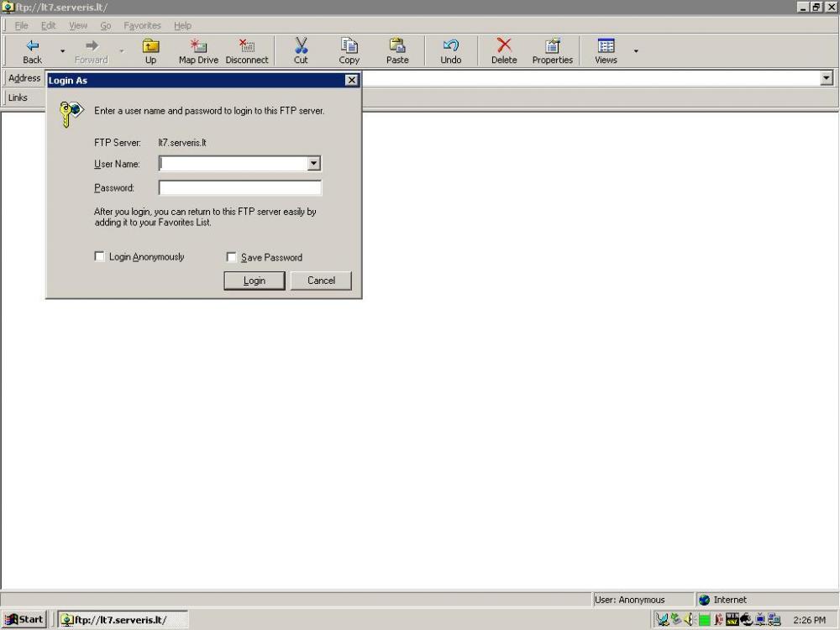Viewport: 840px width, 630px height.
Task: Enable the Login Anonymously checkbox
Action: [x=100, y=257]
